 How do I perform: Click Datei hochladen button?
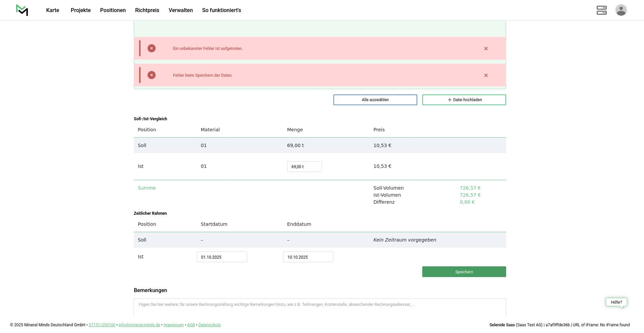tap(464, 100)
